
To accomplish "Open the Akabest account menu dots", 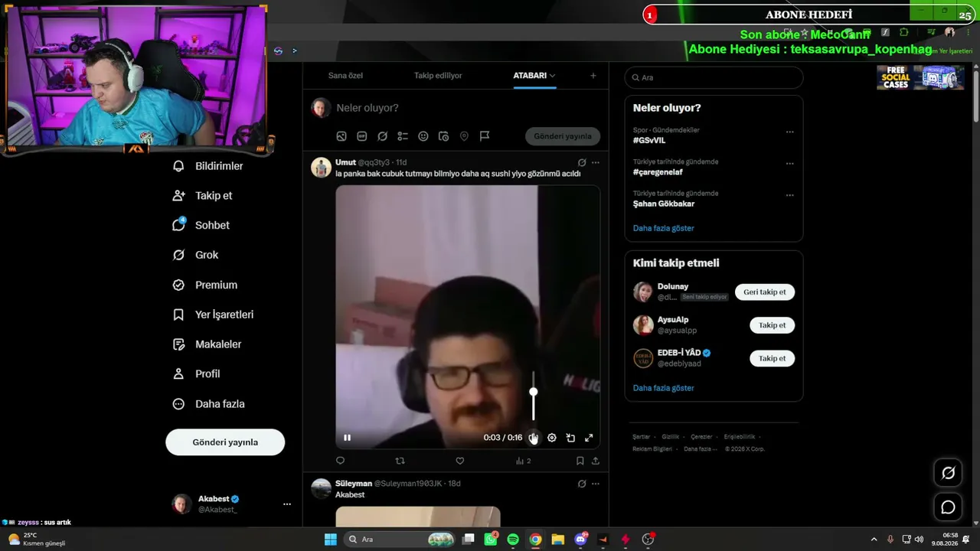I will pos(287,504).
